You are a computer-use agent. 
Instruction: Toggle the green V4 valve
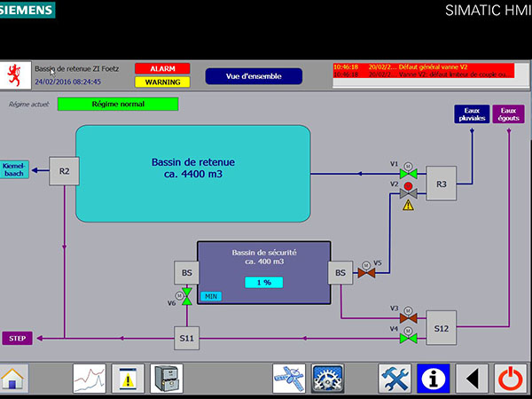coord(409,339)
